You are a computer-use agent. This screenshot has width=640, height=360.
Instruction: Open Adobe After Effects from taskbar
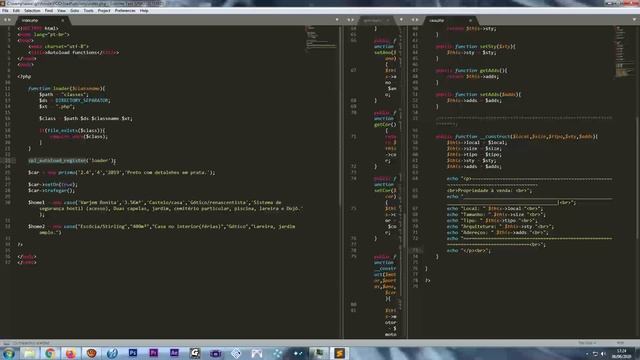174,353
